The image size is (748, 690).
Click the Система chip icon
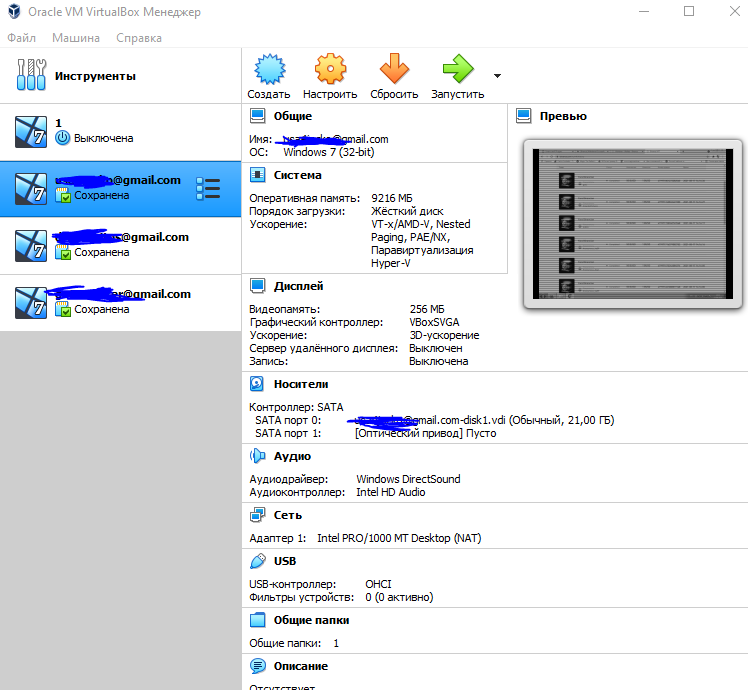258,175
